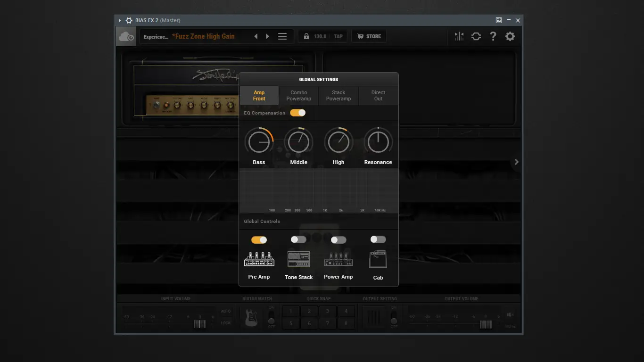Select Quick Snap slot 8
This screenshot has height=362, width=644.
[346, 323]
